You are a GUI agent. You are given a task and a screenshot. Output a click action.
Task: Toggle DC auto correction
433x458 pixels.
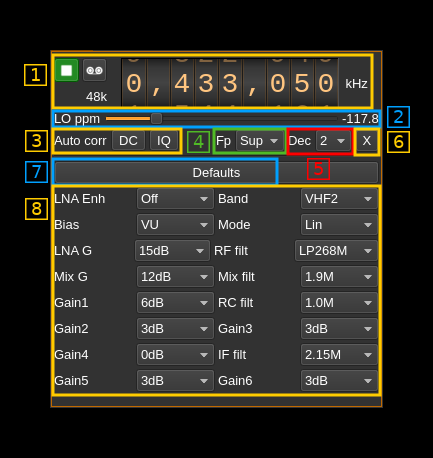coord(128,141)
